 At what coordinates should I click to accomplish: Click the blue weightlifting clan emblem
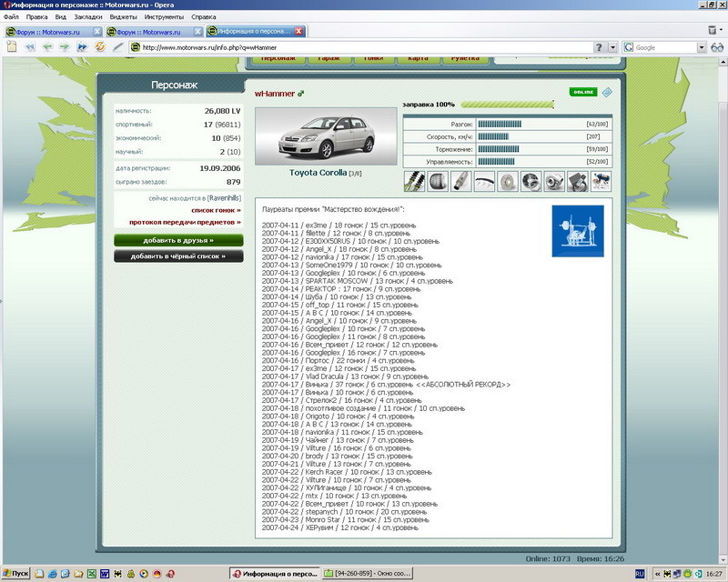(x=578, y=231)
